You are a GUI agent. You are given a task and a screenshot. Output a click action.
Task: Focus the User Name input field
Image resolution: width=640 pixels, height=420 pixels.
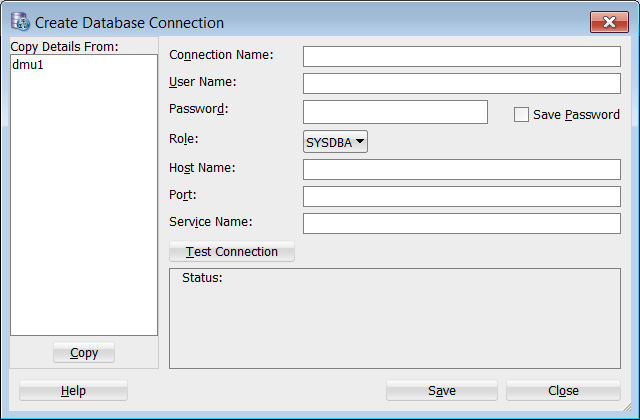click(461, 83)
